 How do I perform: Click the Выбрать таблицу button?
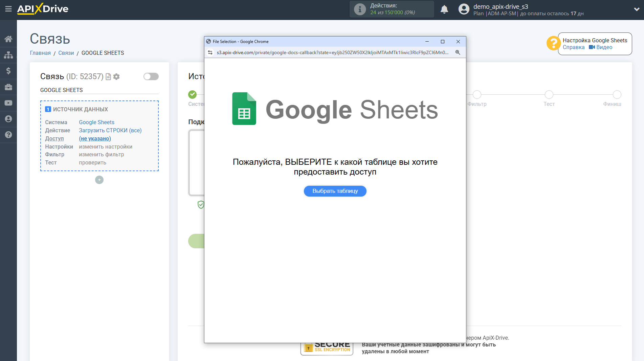335,191
